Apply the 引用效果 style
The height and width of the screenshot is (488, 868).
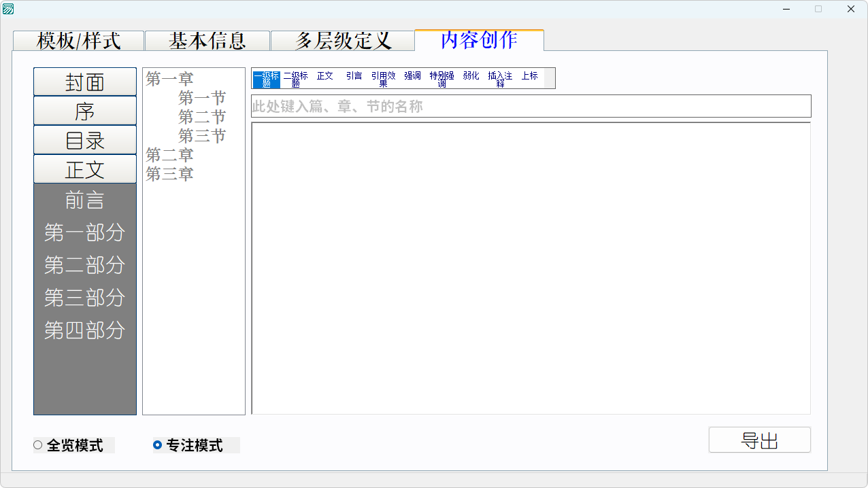[x=384, y=79]
